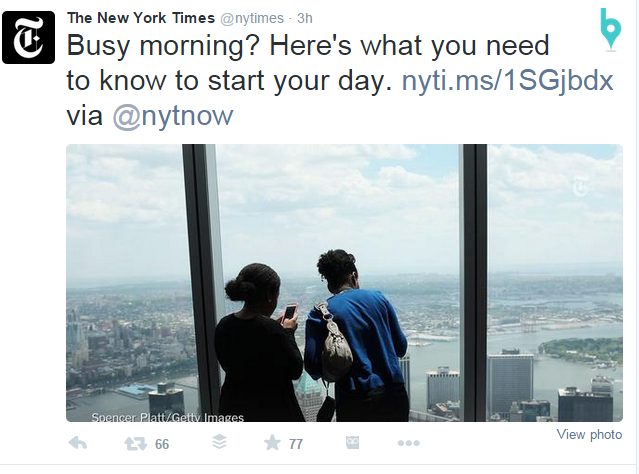The image size is (639, 474).
Task: Open the 3h timestamp permalink
Action: 305,17
